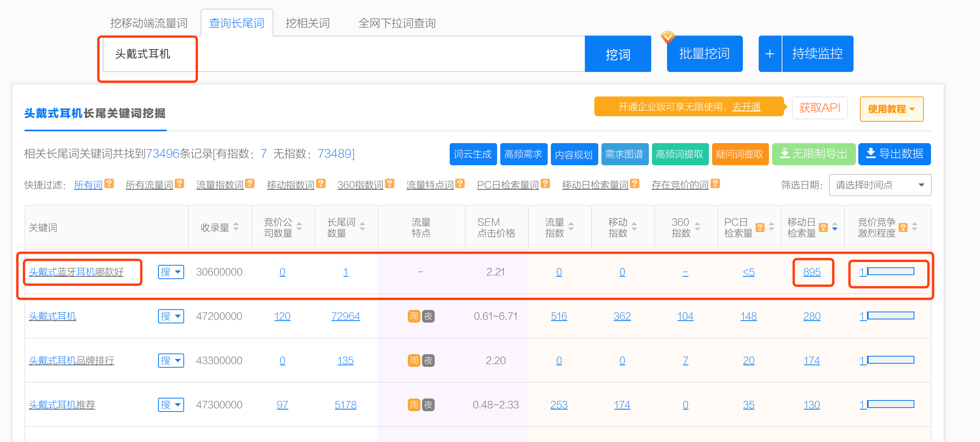Open 搜 dropdown for 头戴式耳机 row
The width and height of the screenshot is (980, 442).
pos(171,316)
